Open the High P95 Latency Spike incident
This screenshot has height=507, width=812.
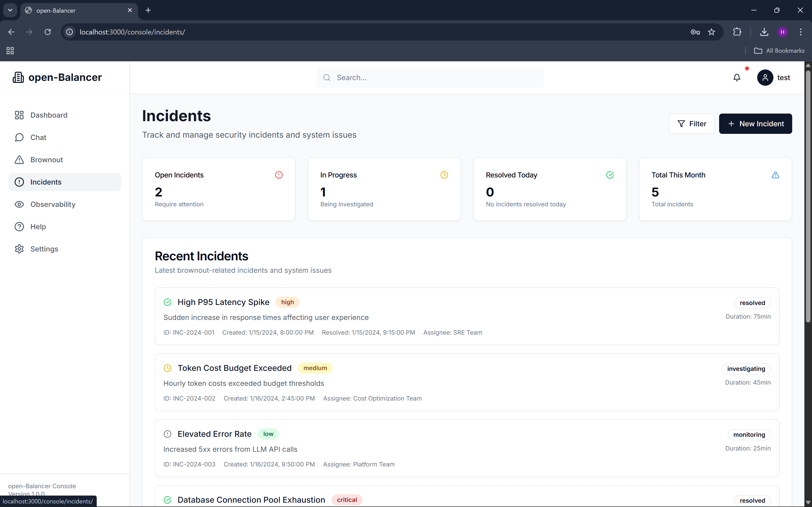click(x=223, y=302)
